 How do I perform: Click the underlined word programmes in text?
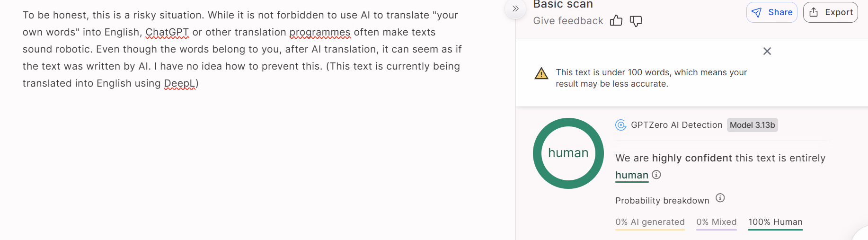320,32
